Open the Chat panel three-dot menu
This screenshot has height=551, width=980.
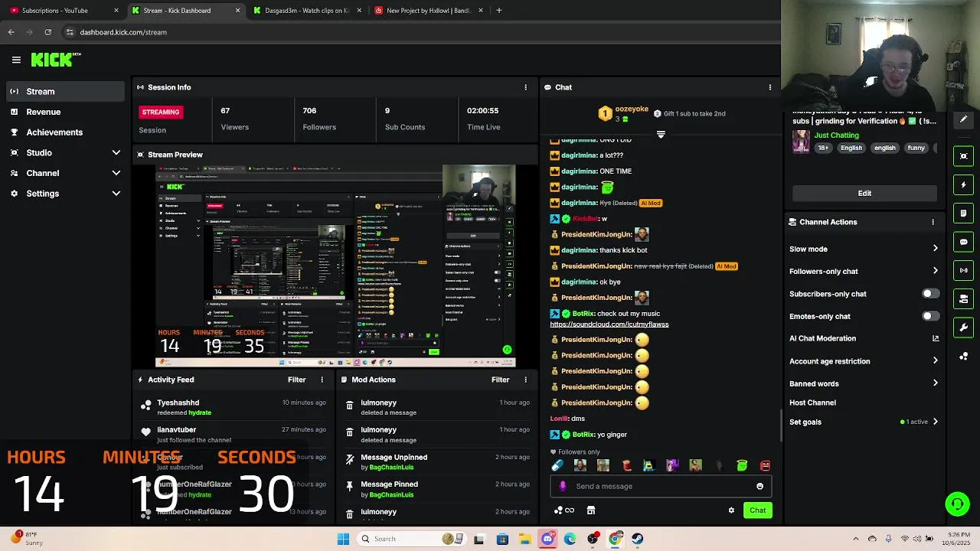769,87
